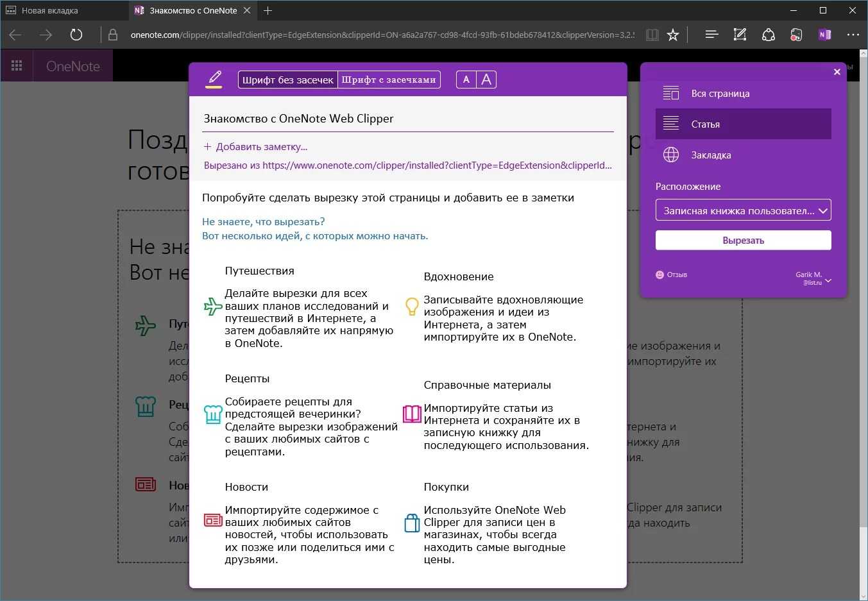Click the Share icon in browser toolbar

768,35
